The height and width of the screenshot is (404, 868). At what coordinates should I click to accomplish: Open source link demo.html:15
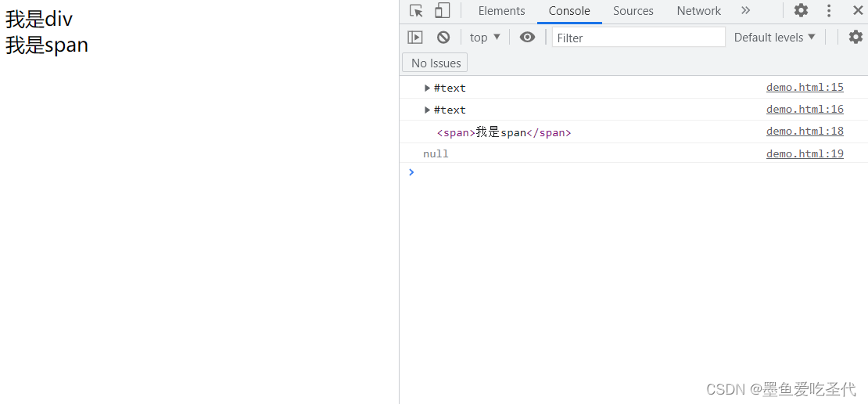(x=805, y=87)
